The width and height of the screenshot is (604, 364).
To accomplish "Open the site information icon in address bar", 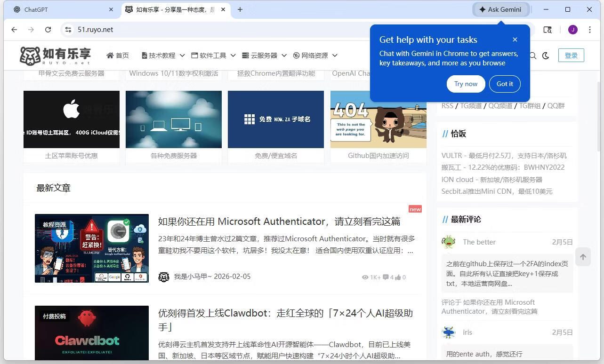I will (x=68, y=30).
